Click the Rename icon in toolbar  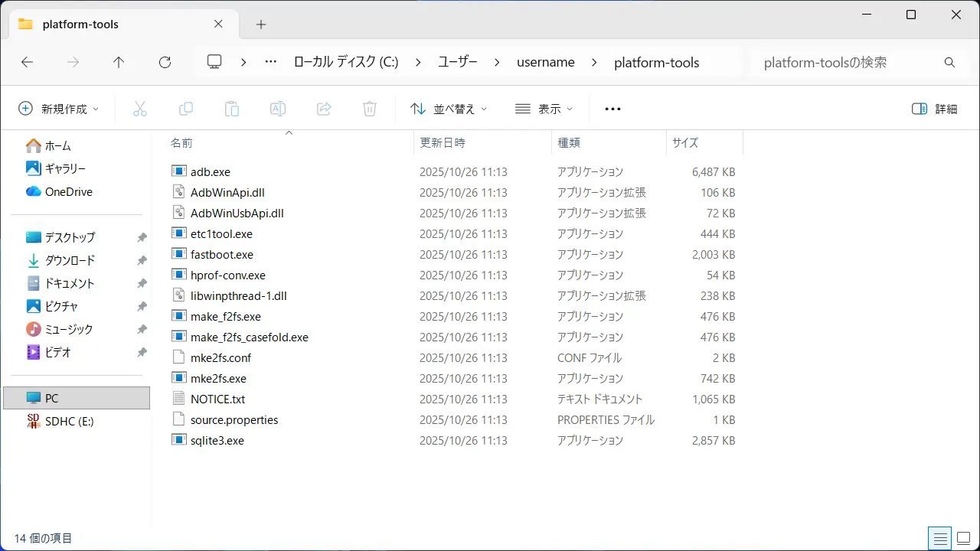tap(278, 109)
